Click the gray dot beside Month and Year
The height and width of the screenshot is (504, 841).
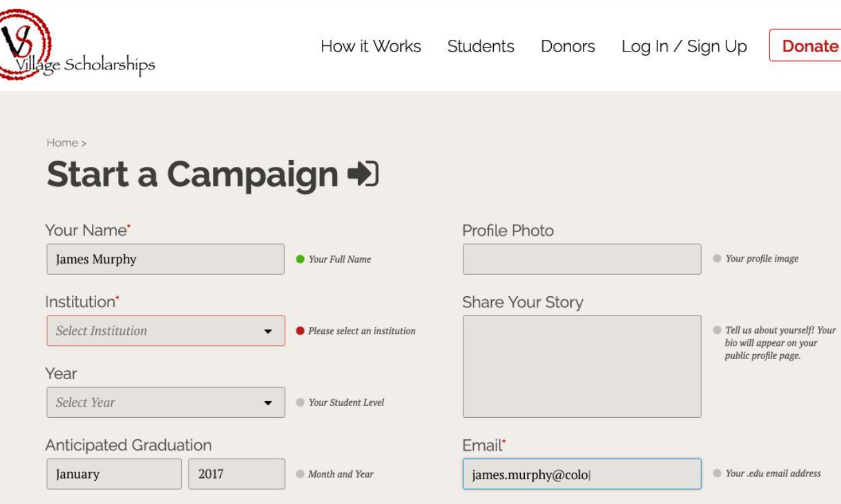click(x=300, y=474)
